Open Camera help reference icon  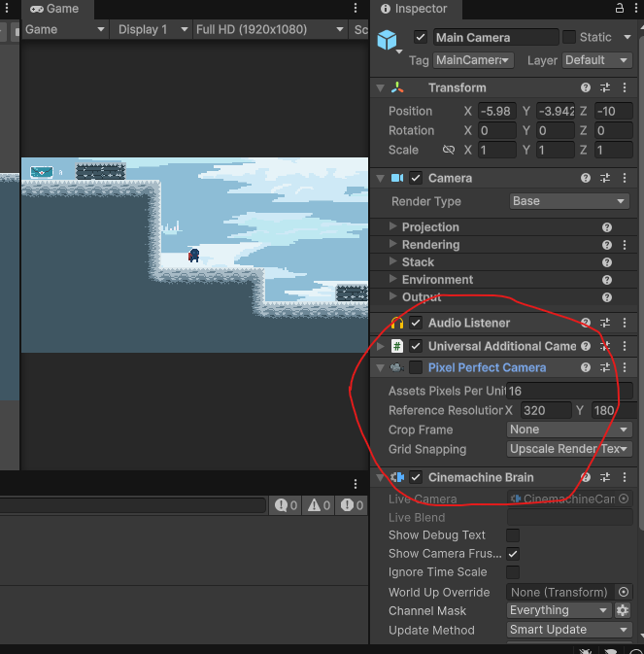586,178
